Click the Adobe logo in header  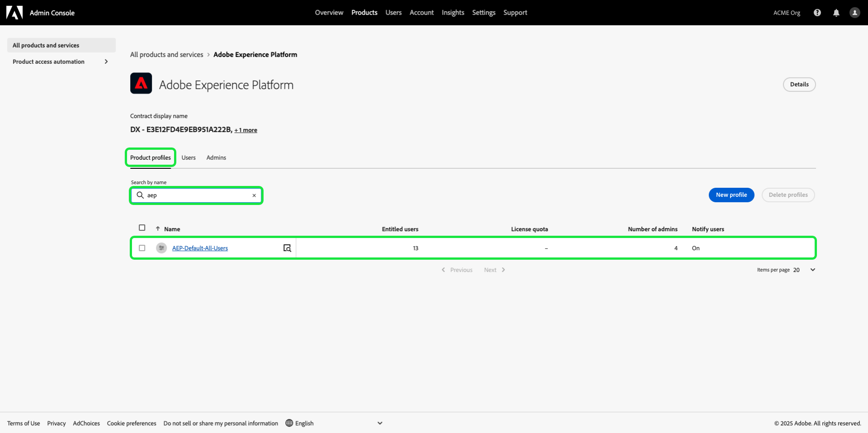point(14,13)
